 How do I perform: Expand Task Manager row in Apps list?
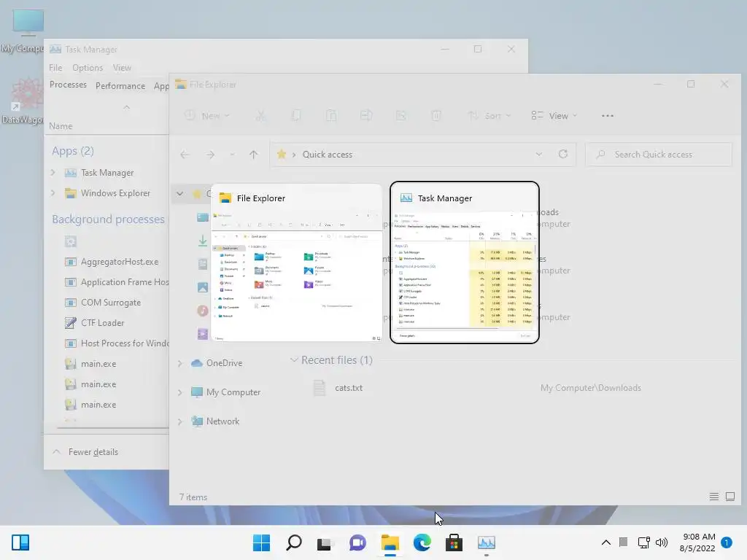(x=53, y=172)
